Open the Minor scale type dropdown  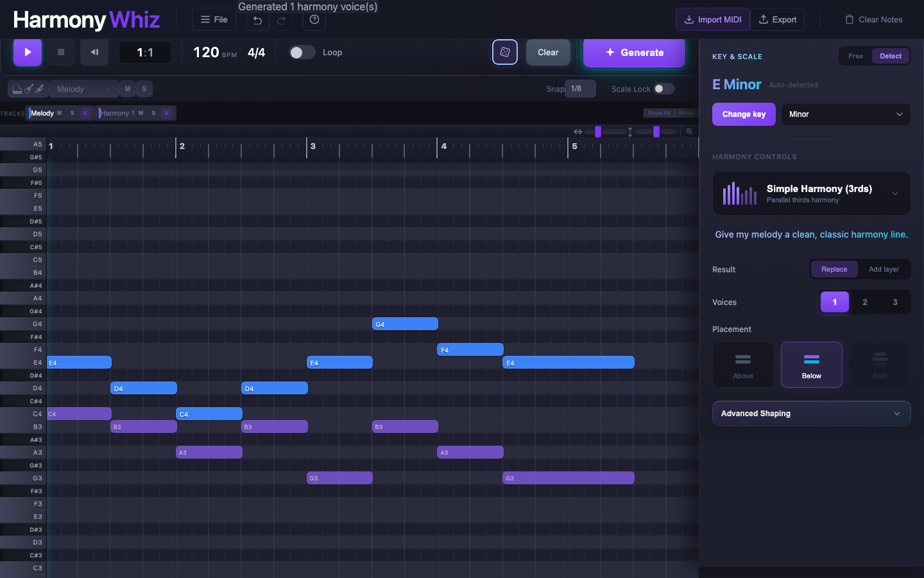tap(846, 114)
